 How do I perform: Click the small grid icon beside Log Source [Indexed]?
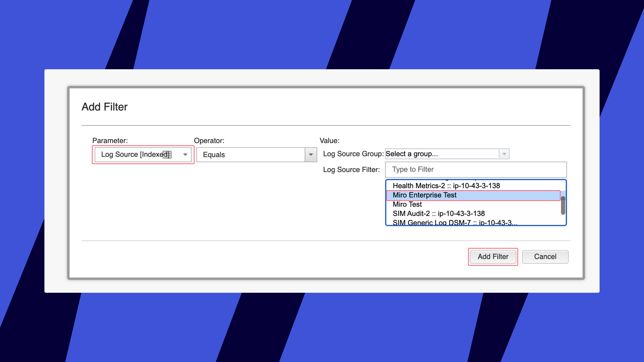point(167,155)
